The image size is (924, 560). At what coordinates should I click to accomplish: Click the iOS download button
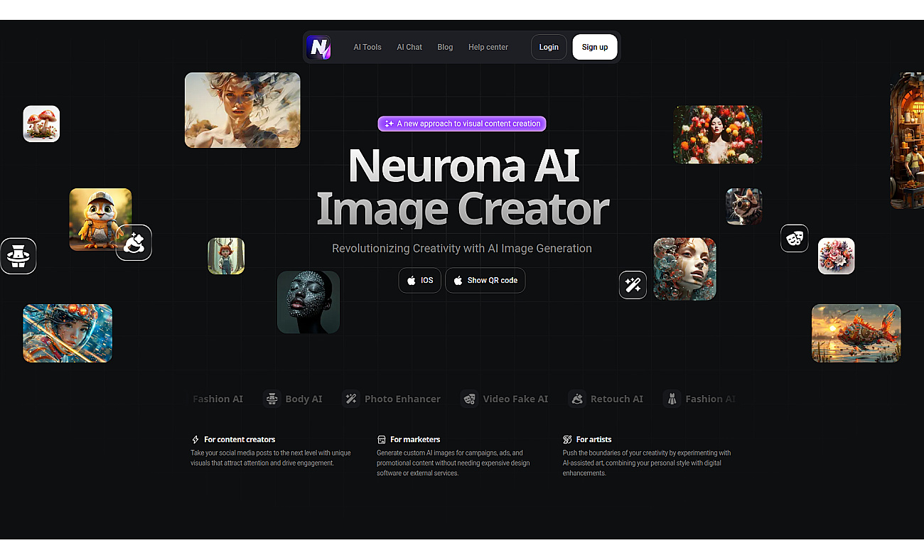coord(419,281)
